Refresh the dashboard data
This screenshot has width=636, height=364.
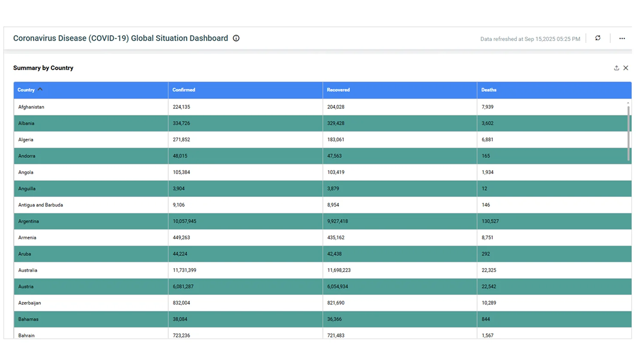point(597,38)
